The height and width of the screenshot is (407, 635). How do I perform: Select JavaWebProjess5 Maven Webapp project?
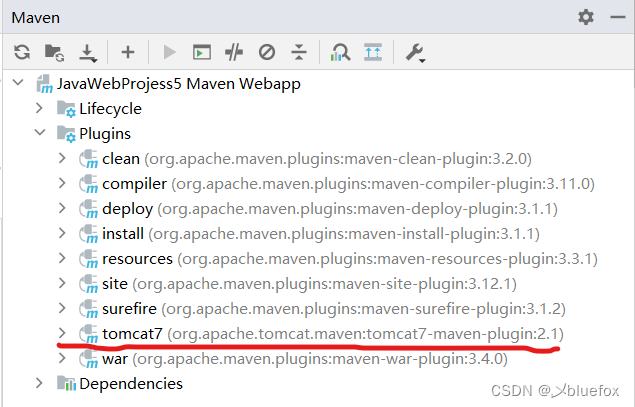point(179,84)
